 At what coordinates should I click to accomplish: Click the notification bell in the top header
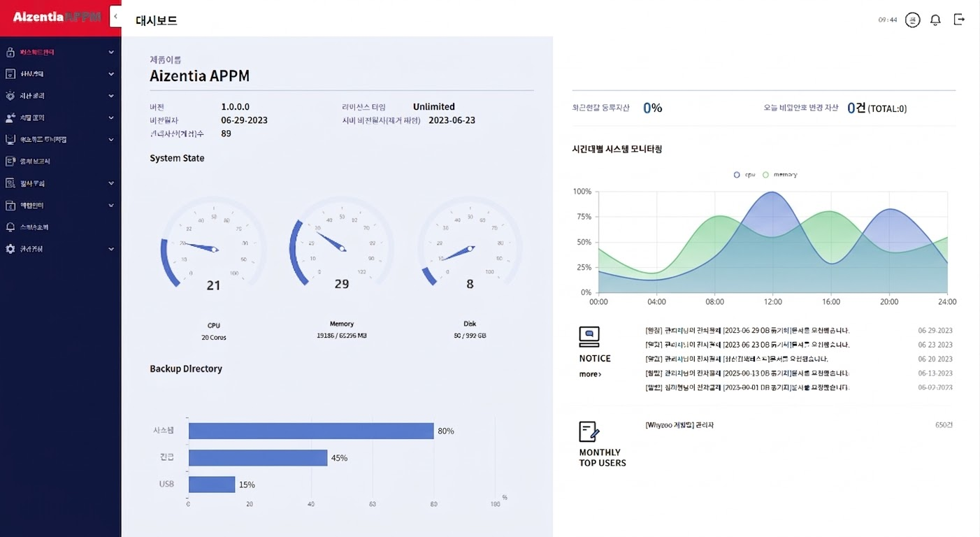(x=935, y=20)
